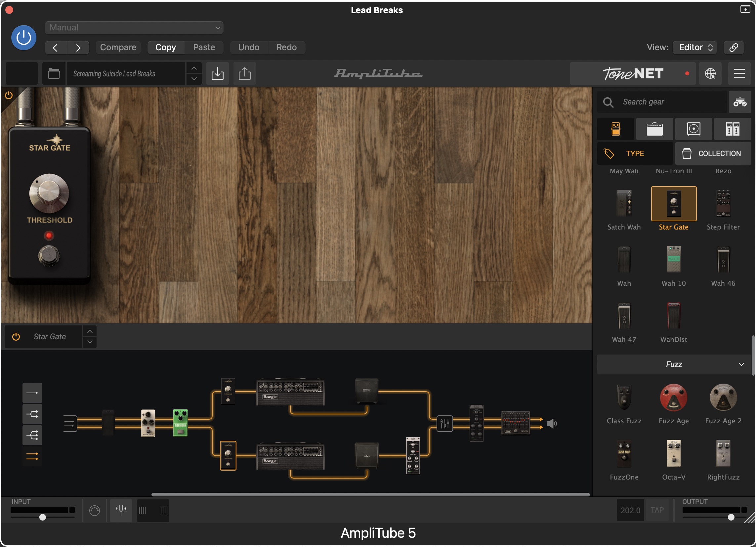The height and width of the screenshot is (547, 756).
Task: Choose the two-way split routing
Action: point(32,414)
